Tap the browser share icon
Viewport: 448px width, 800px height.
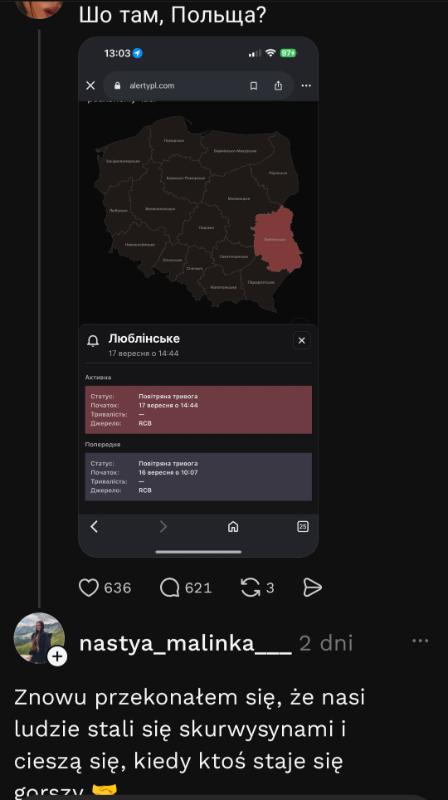coord(278,86)
